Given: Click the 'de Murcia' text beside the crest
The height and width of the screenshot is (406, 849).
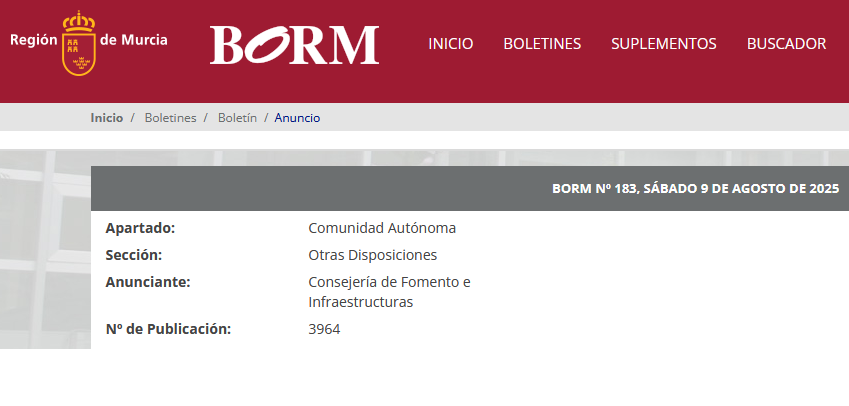Looking at the screenshot, I should [x=134, y=40].
